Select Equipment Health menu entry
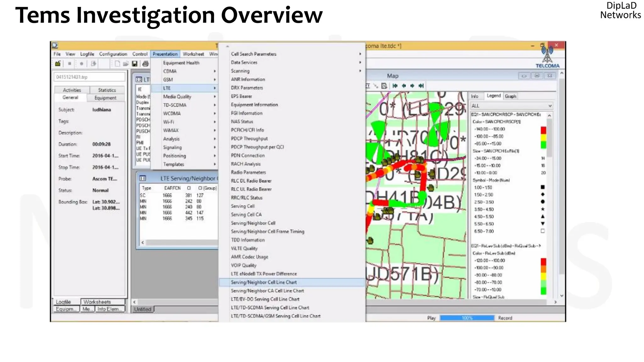The image size is (644, 362). (185, 63)
